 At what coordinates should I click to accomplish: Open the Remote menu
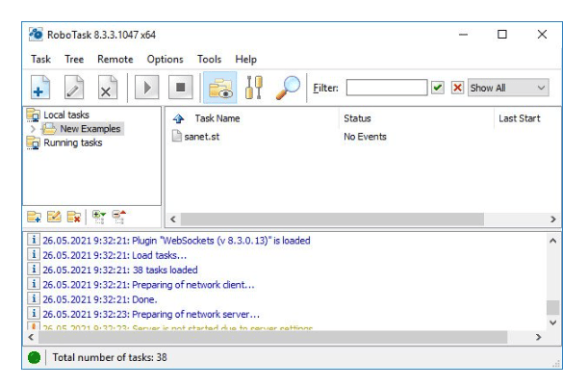(115, 60)
